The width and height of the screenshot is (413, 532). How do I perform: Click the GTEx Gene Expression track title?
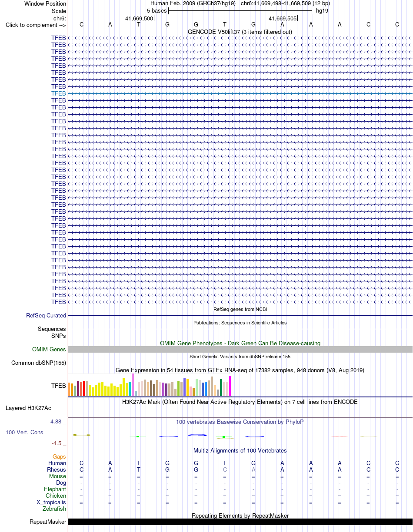click(240, 370)
